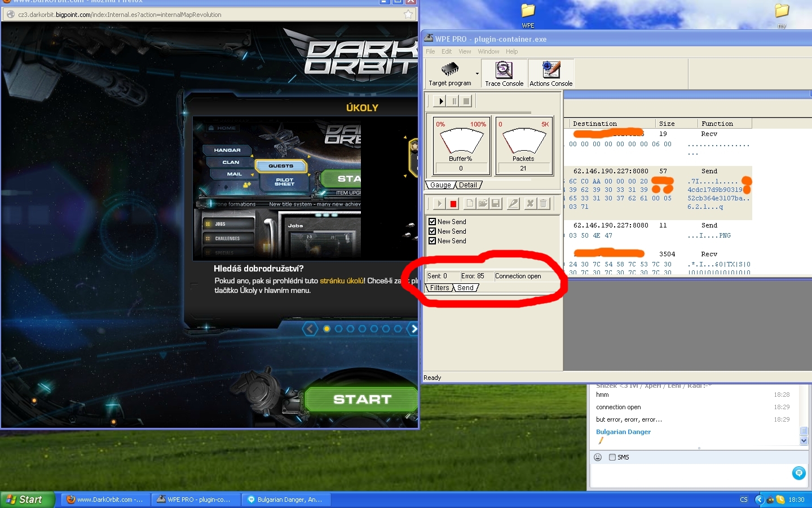812x508 pixels.
Task: Follow the 'stránku úkolů' link
Action: tap(342, 281)
